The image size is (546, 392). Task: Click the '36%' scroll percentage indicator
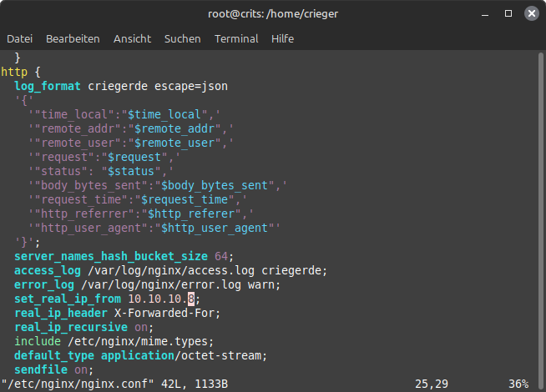click(518, 384)
